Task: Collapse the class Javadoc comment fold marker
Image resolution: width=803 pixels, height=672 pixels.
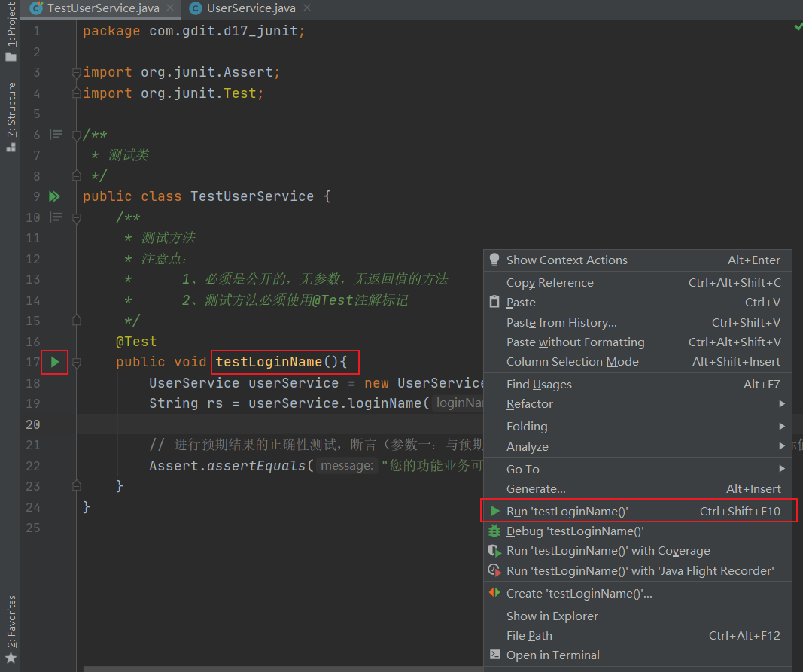Action: click(x=76, y=135)
